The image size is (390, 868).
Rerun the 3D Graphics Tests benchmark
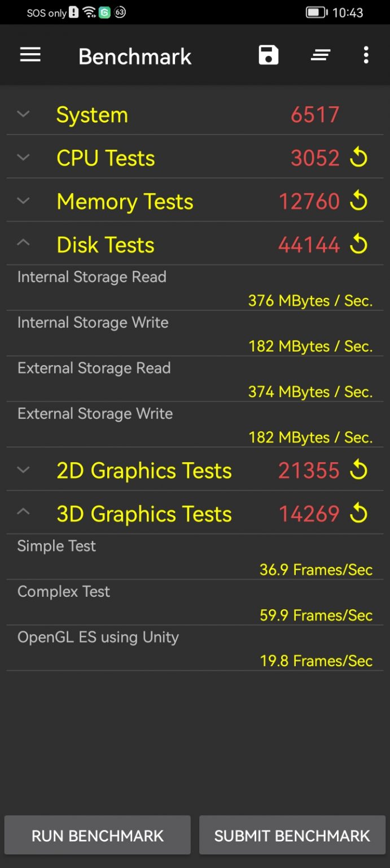(x=359, y=514)
